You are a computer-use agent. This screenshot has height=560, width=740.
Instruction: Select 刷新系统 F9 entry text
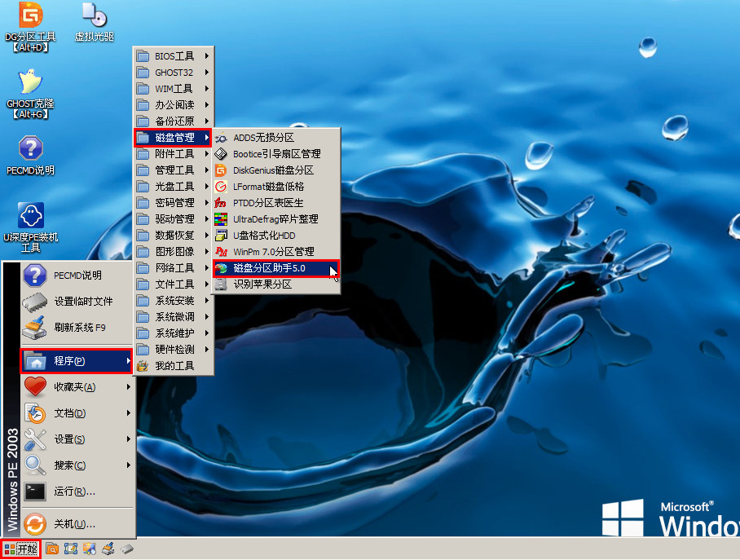point(80,327)
